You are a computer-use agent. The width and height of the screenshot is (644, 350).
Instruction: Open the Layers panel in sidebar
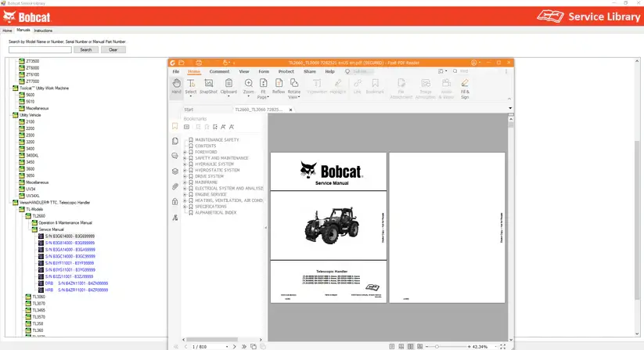[174, 171]
